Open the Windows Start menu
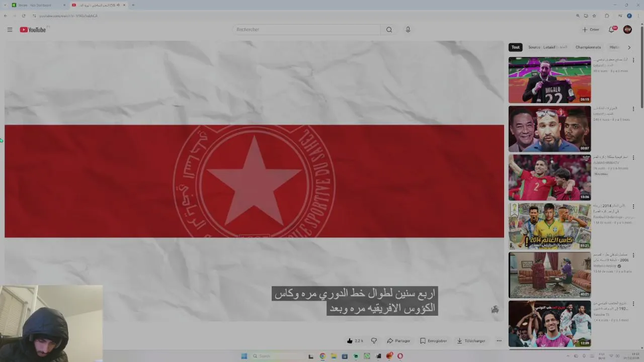Screen dimensions: 644x362 point(244,356)
